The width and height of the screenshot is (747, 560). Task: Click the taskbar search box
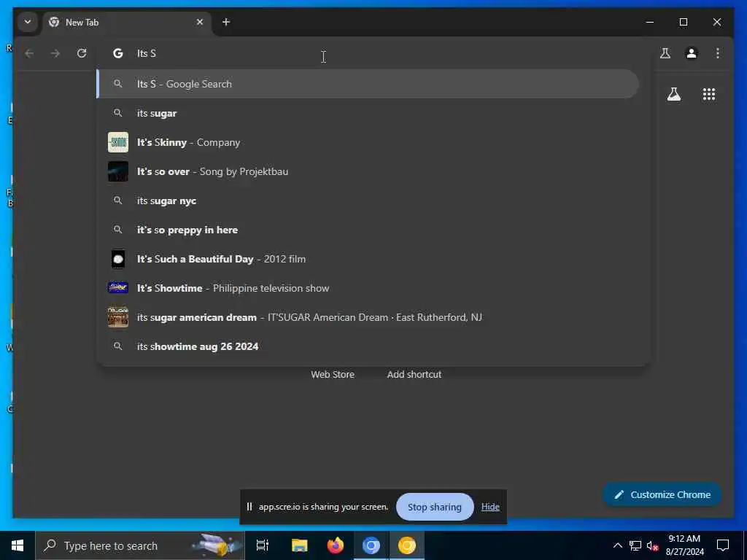tap(140, 545)
